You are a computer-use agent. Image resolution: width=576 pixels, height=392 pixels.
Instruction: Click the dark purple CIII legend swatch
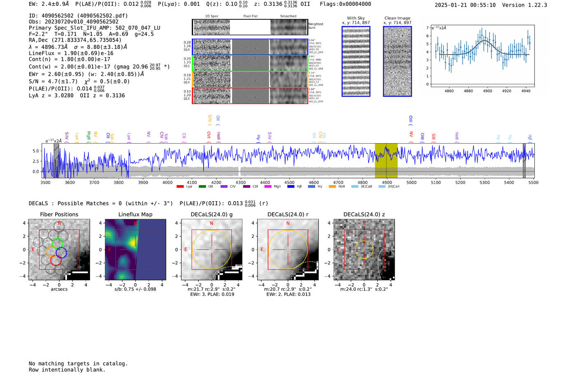pyautogui.click(x=246, y=186)
